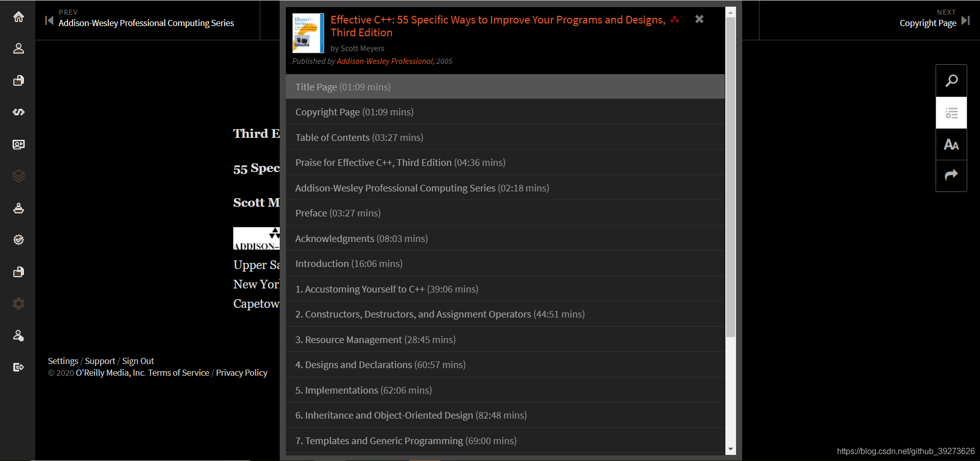Image resolution: width=980 pixels, height=461 pixels.
Task: Open the certification badge checkmark icon
Action: coord(18,240)
